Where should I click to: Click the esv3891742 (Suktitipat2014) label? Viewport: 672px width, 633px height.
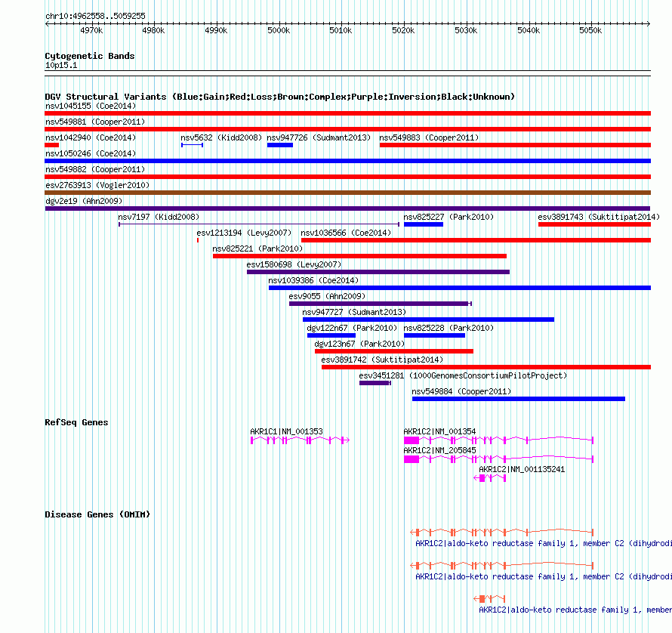[x=382, y=360]
